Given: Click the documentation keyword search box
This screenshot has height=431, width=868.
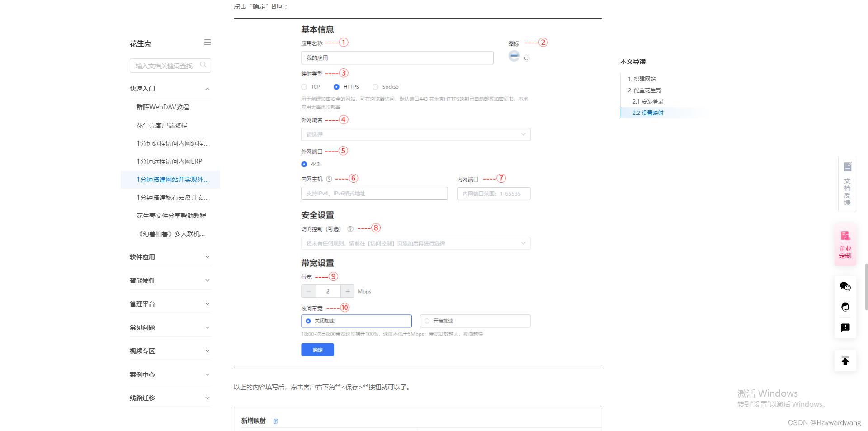Looking at the screenshot, I should pyautogui.click(x=170, y=66).
